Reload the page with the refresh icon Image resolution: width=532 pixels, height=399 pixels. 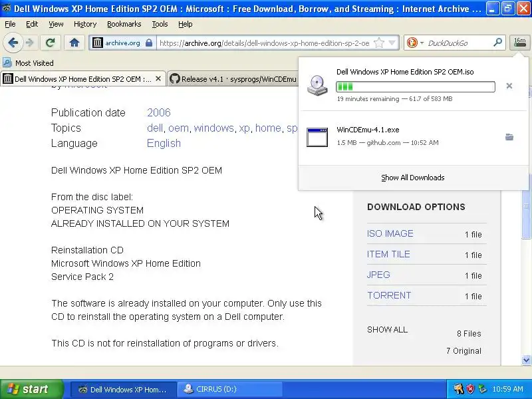click(x=51, y=43)
